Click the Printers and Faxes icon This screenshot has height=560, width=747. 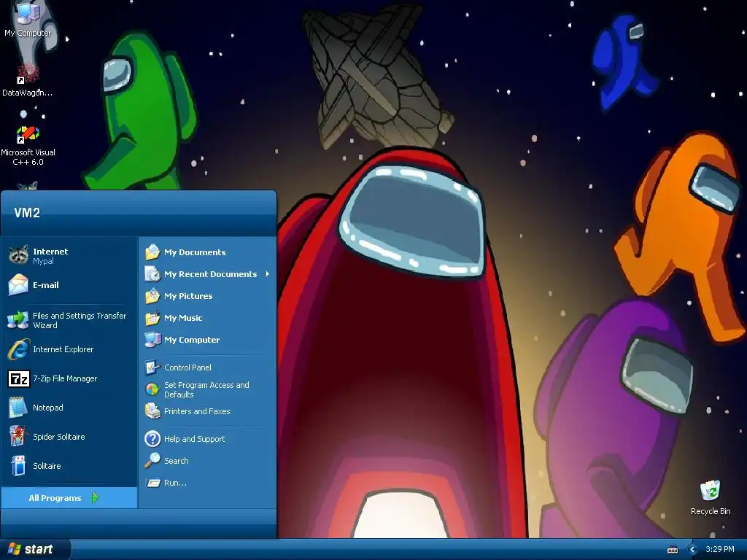(x=152, y=411)
